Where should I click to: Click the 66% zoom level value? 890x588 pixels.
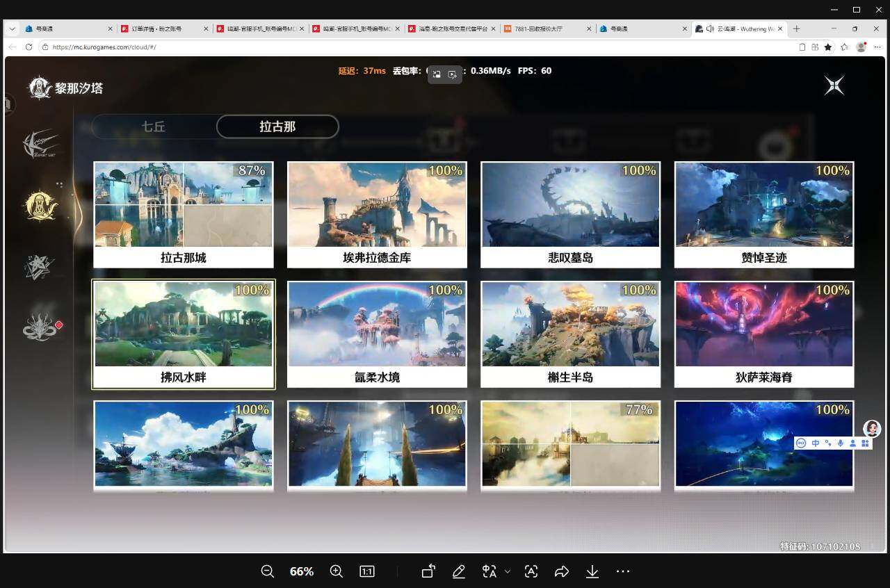[302, 571]
